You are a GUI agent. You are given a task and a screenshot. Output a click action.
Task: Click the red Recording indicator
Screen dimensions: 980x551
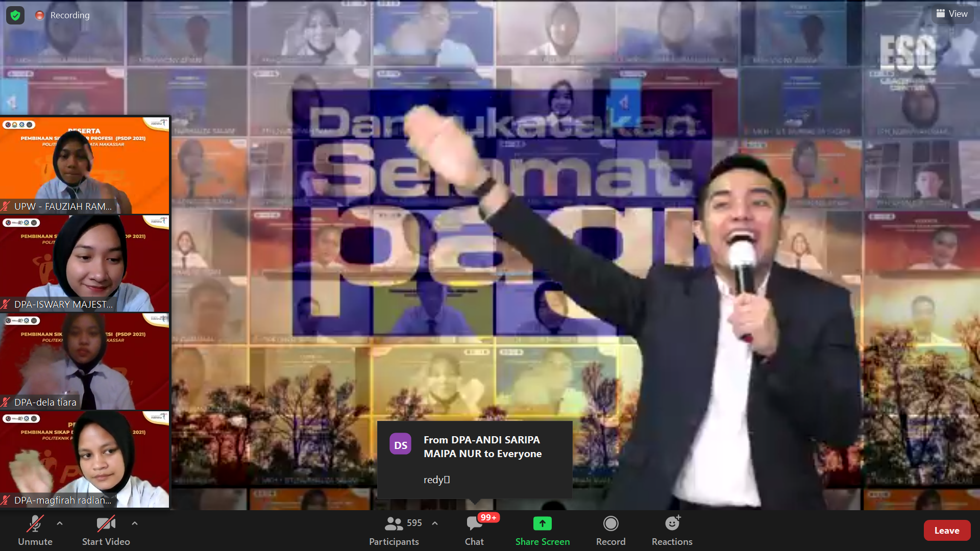[x=40, y=15]
